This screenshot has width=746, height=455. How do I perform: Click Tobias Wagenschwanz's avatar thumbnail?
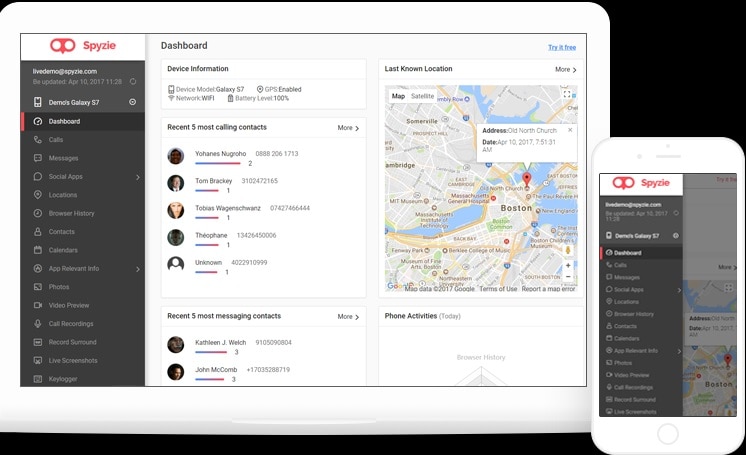(176, 210)
